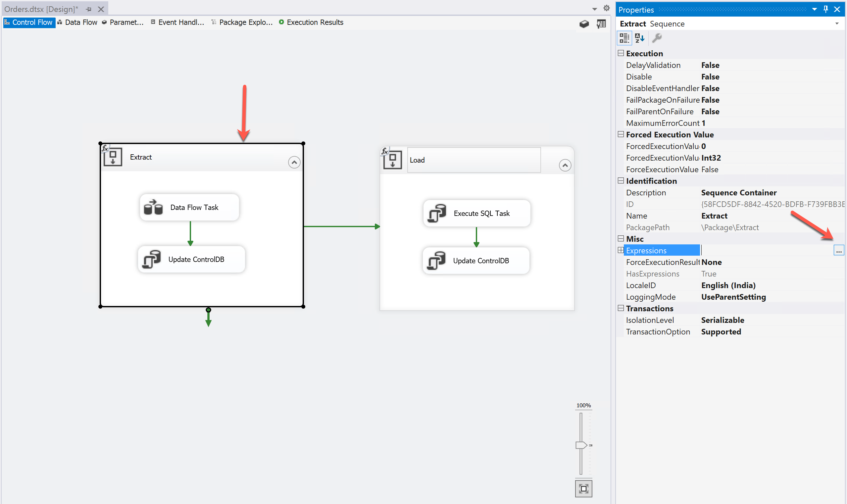The height and width of the screenshot is (504, 847).
Task: Open the Execution Results tab
Action: pyautogui.click(x=311, y=23)
